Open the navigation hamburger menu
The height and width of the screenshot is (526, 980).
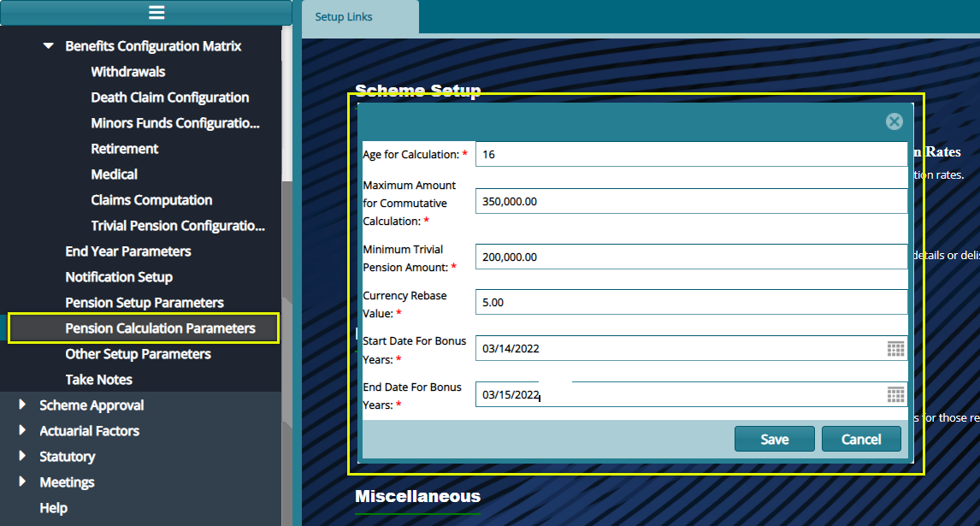(x=156, y=12)
